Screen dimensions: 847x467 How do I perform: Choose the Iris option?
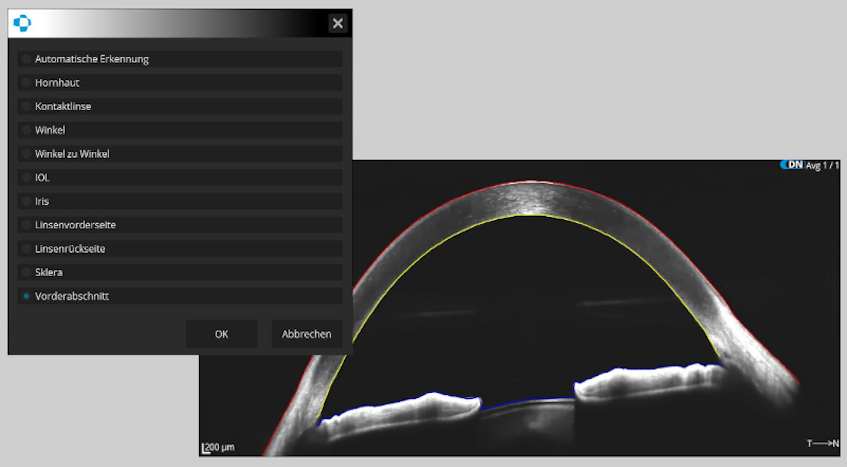coord(180,201)
